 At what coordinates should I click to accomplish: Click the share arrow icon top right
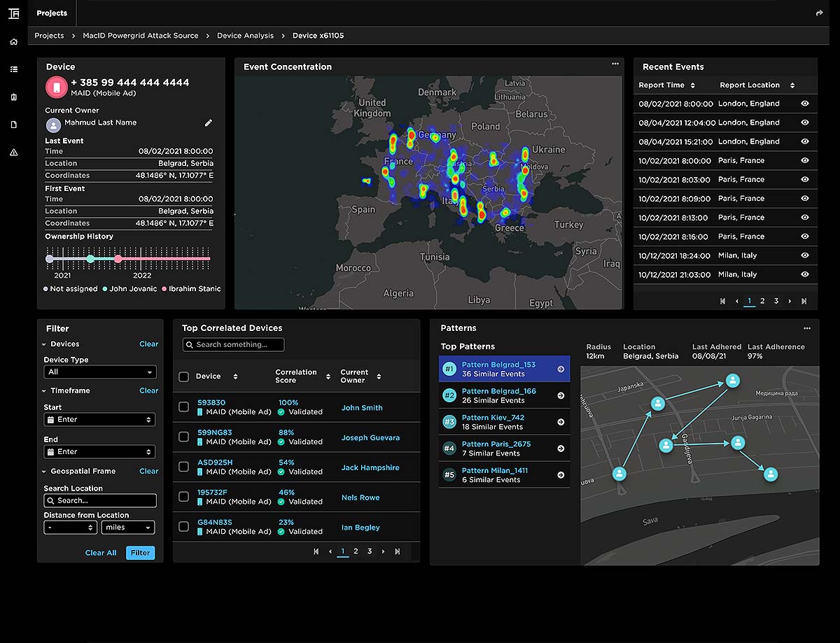(820, 13)
